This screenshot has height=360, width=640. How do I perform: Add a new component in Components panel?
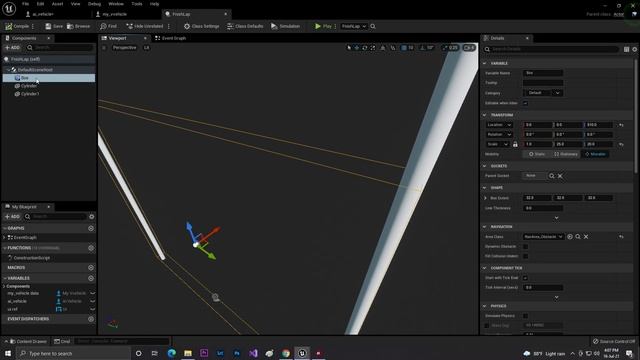point(12,47)
